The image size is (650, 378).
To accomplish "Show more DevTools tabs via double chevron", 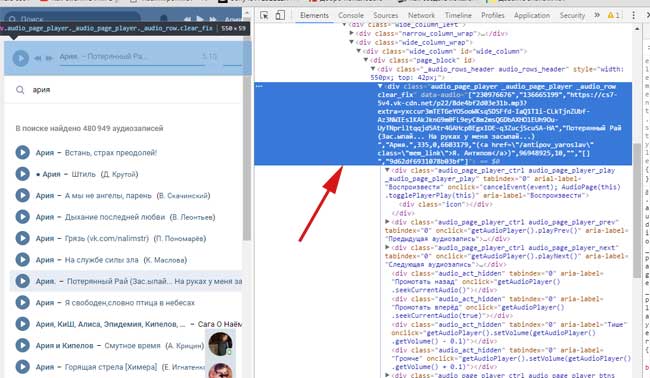I will [597, 15].
